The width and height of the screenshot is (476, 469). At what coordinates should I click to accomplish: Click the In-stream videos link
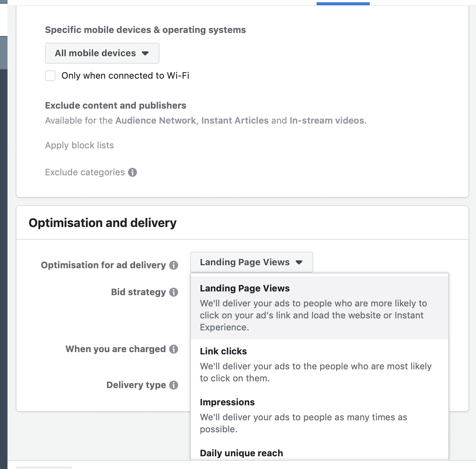coord(327,121)
